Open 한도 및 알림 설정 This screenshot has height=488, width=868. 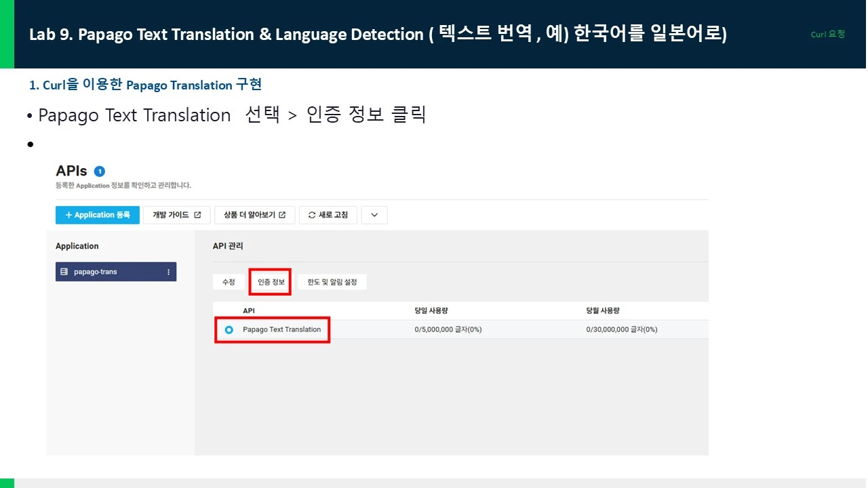[332, 282]
